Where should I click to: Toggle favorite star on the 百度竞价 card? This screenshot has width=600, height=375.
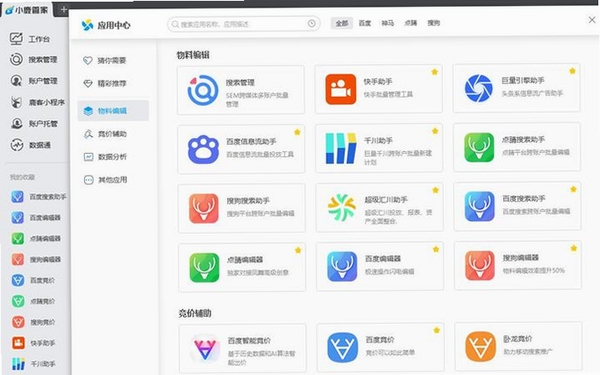click(437, 330)
